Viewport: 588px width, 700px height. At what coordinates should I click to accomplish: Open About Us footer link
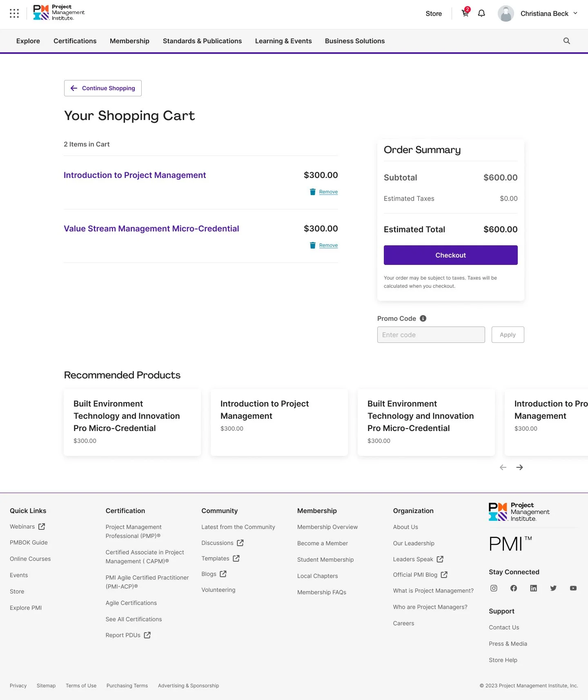405,527
